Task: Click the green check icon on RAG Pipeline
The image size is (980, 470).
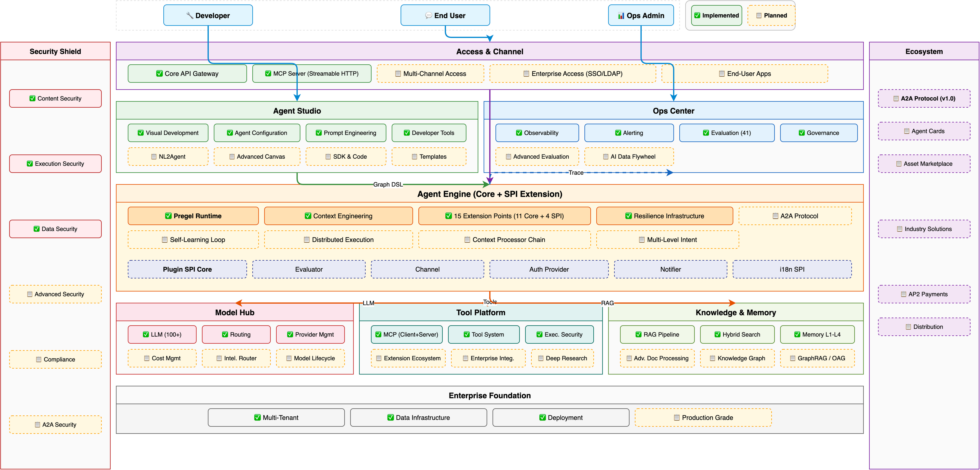Action: tap(638, 334)
